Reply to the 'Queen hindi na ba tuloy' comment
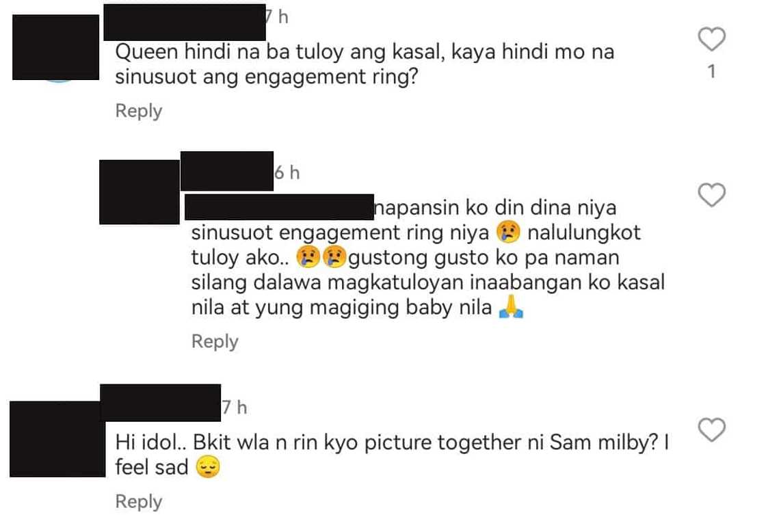Screen dimensions: 766x532 tap(138, 111)
